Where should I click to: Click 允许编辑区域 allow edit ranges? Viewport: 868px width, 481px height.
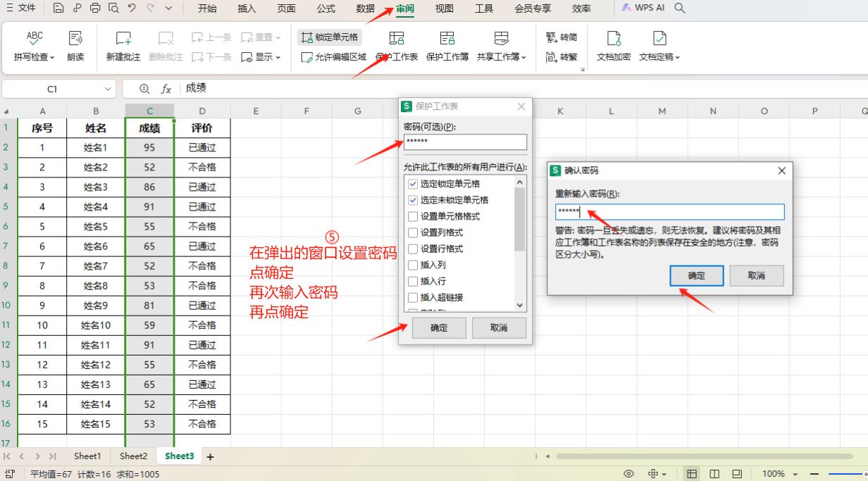click(334, 57)
